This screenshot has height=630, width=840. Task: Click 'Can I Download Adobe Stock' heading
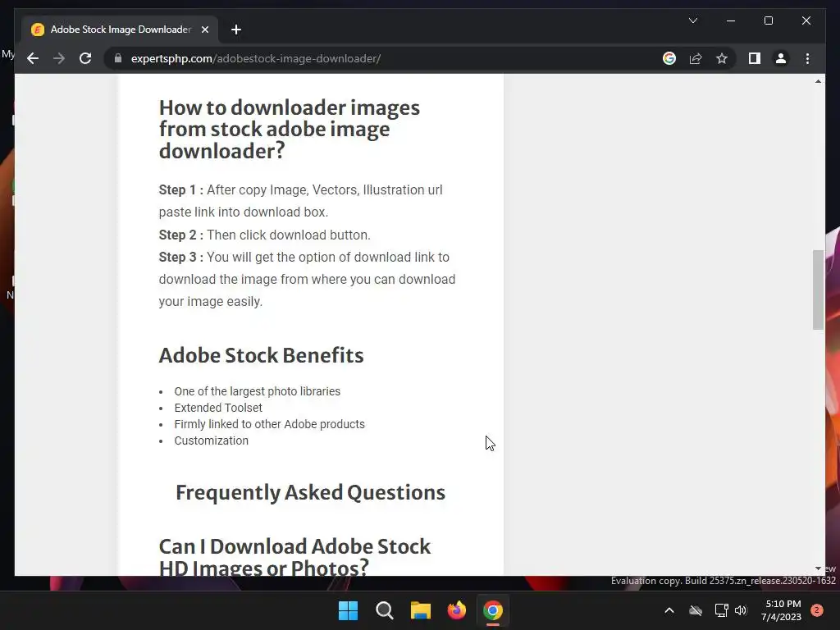point(294,557)
